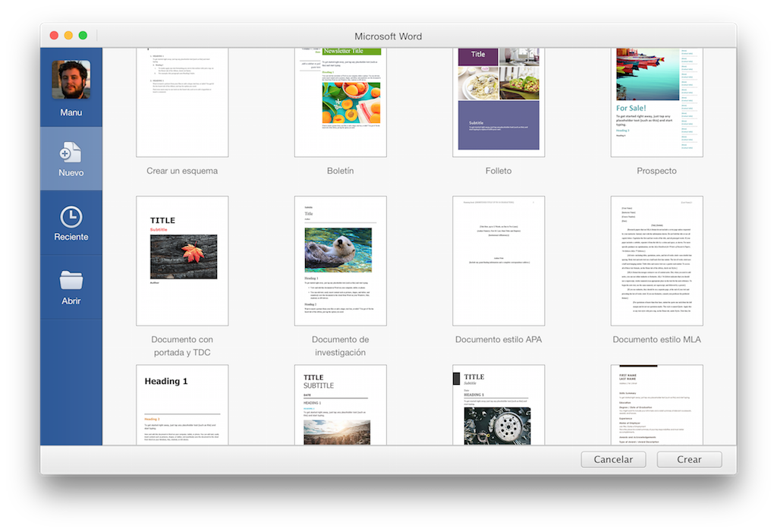Click the Manu profile avatar picture
The width and height of the screenshot is (777, 532).
tap(71, 80)
